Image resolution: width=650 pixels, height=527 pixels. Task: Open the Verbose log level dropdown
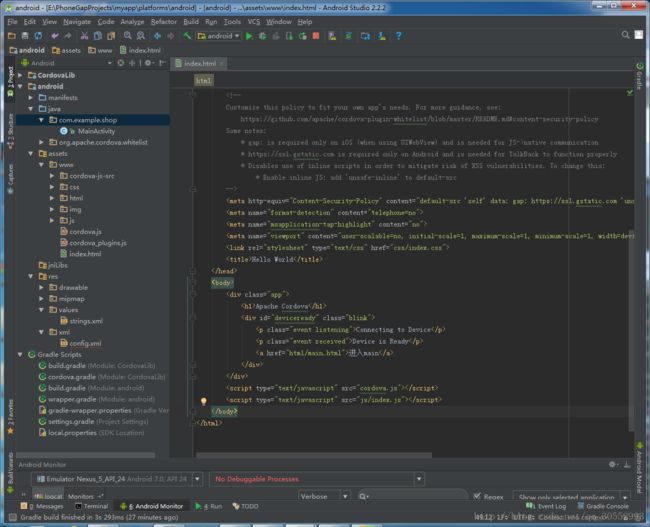tap(324, 496)
